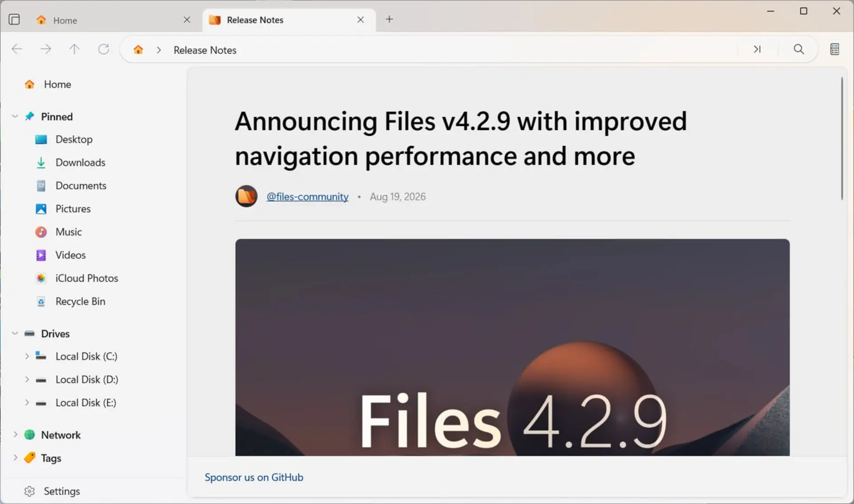Click the breadcrumb chevron after home
Image resolution: width=854 pixels, height=504 pixels.
coord(158,50)
